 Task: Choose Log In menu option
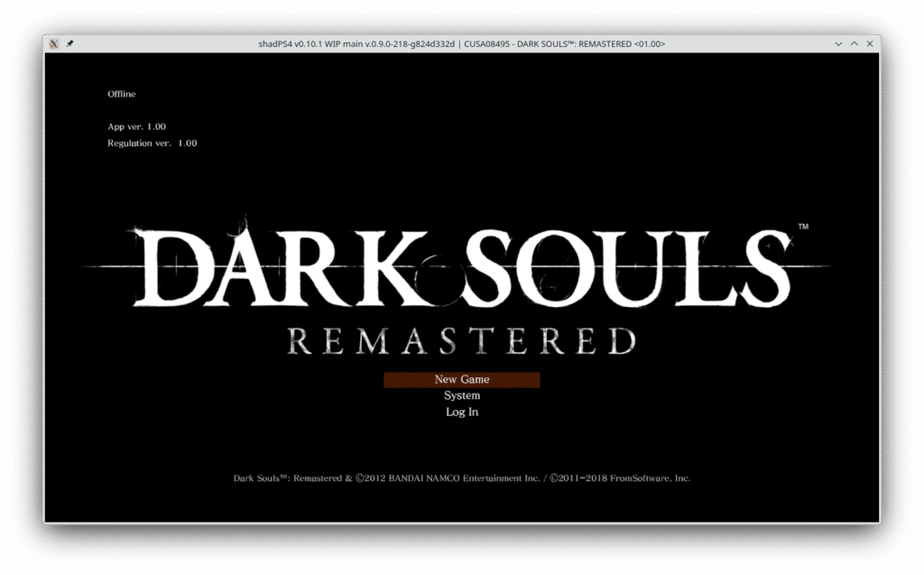(461, 412)
